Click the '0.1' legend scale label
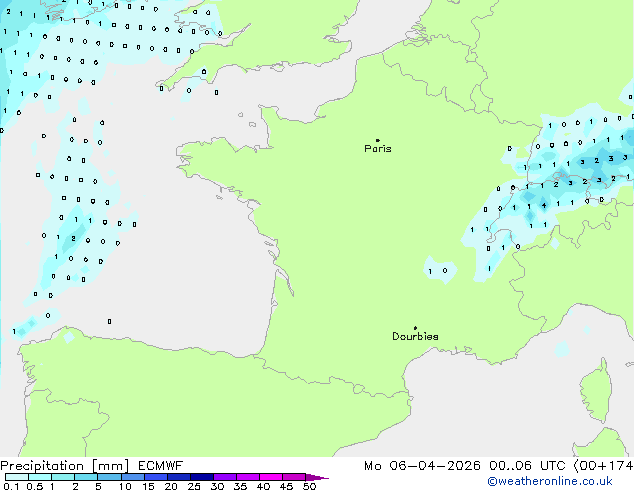 coord(11,486)
